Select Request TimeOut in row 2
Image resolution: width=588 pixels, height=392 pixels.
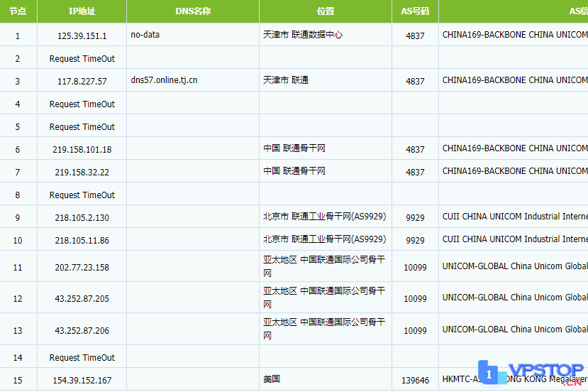coord(82,59)
